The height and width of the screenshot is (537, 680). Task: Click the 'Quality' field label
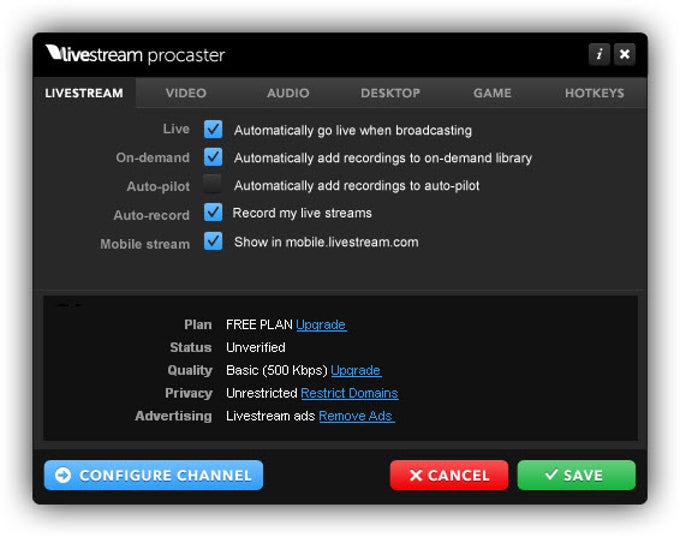[190, 370]
